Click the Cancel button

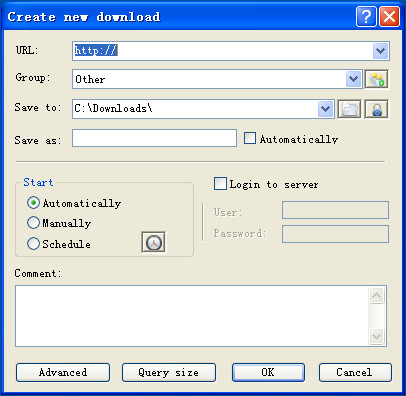[355, 372]
